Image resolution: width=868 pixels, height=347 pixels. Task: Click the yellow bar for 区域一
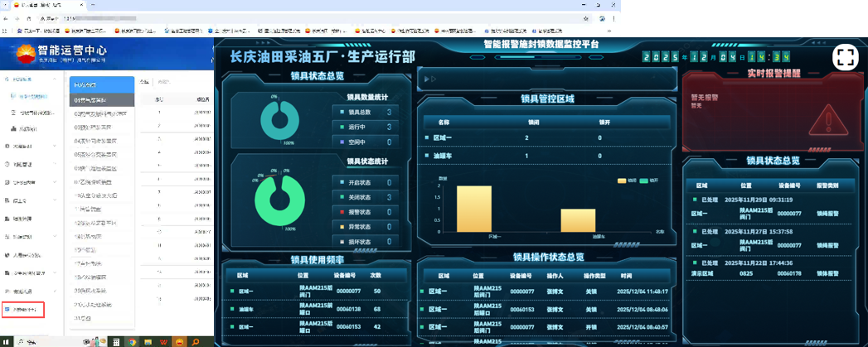[x=474, y=209]
